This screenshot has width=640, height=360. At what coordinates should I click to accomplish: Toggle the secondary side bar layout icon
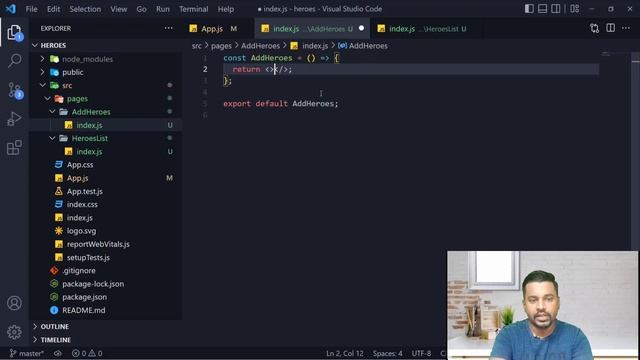point(556,9)
